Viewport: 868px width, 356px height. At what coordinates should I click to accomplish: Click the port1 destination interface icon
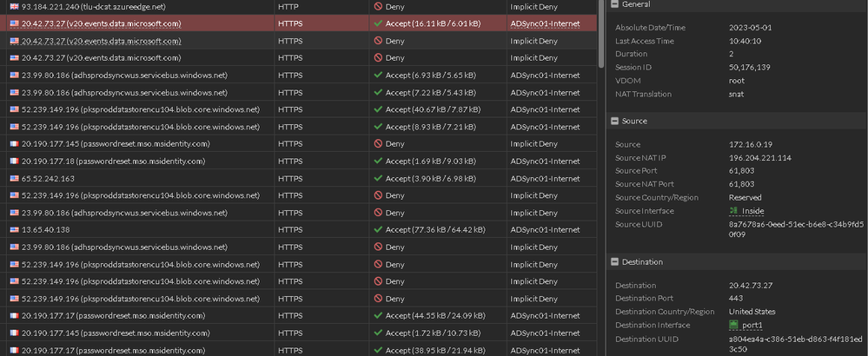tap(735, 325)
